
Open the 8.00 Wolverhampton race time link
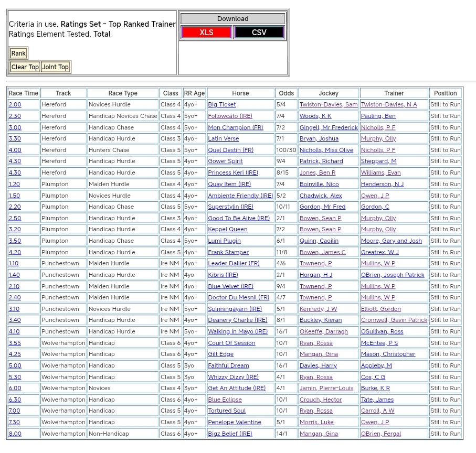coord(15,434)
